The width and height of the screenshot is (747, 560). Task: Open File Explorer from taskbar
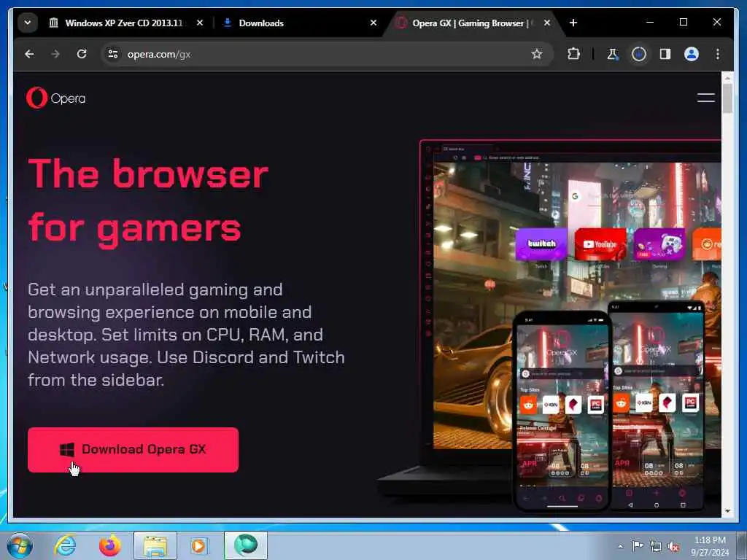(x=155, y=545)
